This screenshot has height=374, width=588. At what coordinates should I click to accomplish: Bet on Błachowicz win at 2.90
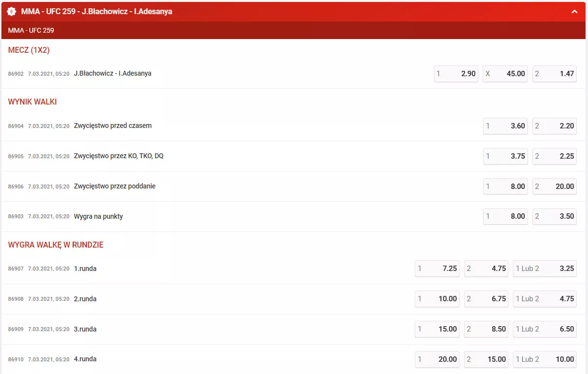coord(456,74)
